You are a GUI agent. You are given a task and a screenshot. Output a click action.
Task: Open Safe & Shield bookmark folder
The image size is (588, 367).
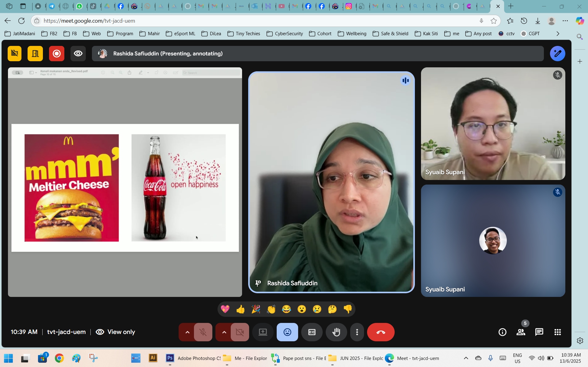[x=390, y=34]
